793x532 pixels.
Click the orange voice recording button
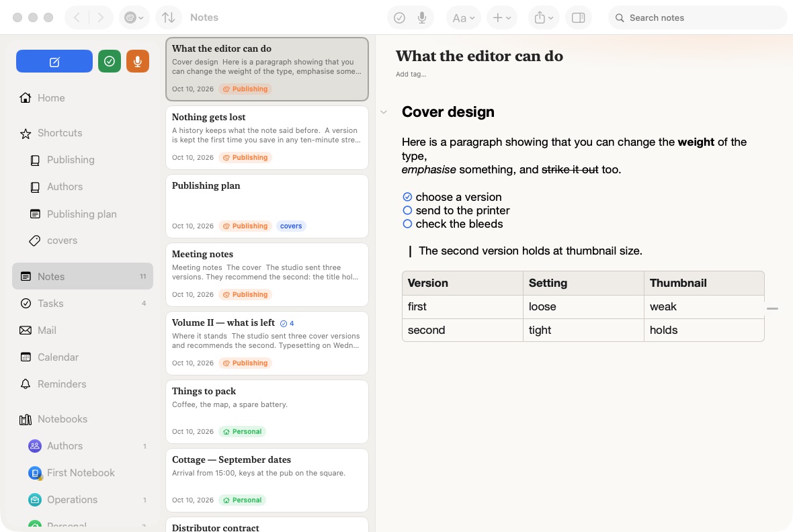point(138,61)
